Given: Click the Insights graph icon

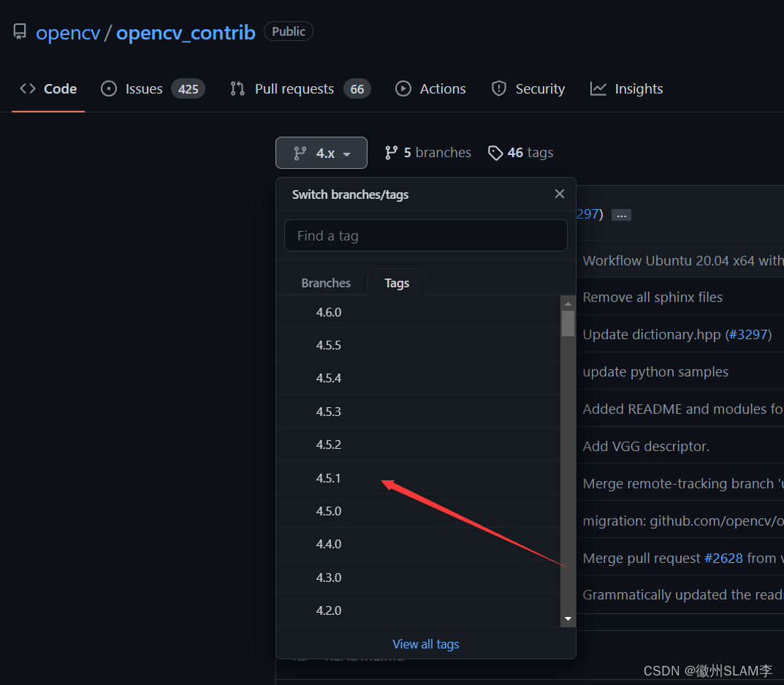Looking at the screenshot, I should [598, 88].
